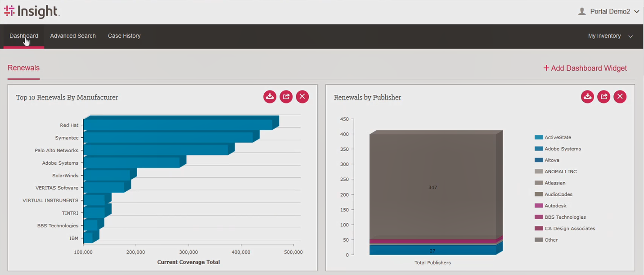Click the user profile avatar icon
The height and width of the screenshot is (275, 644).
point(582,11)
